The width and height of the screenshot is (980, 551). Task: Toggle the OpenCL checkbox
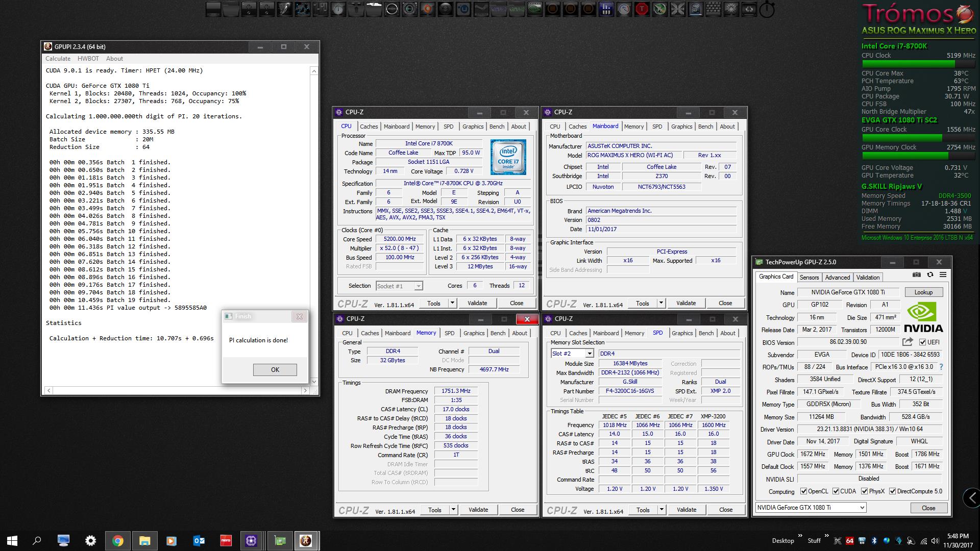tap(803, 491)
